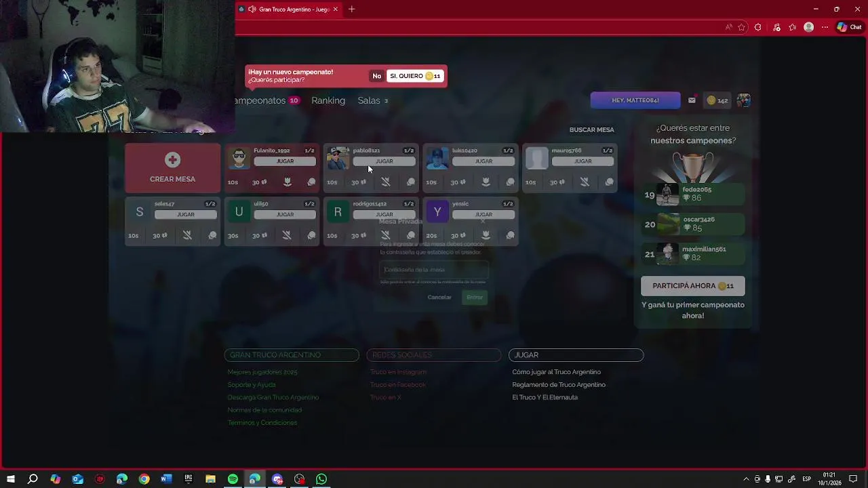Viewport: 868px width, 488px height.
Task: Click pablo8121's avatar photo
Action: (338, 158)
